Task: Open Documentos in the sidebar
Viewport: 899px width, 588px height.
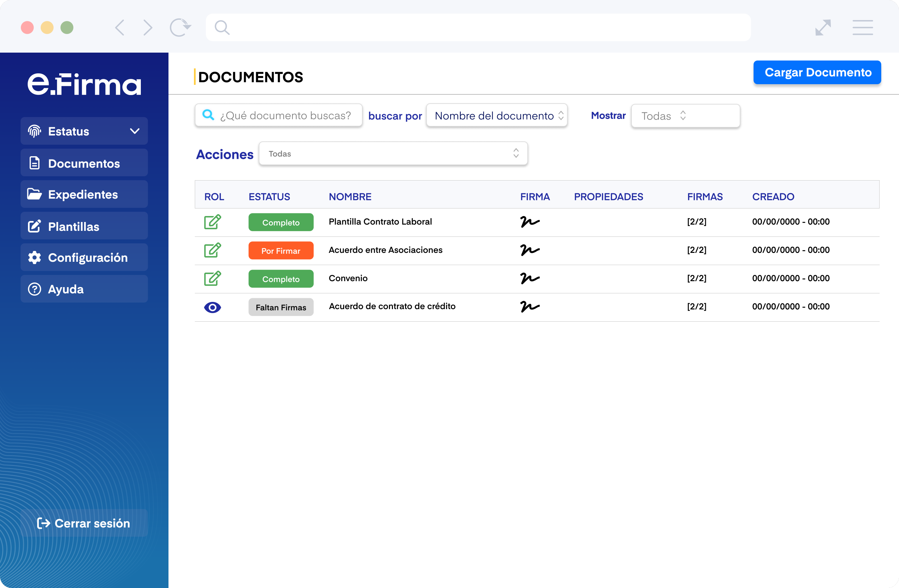Action: coord(84,163)
